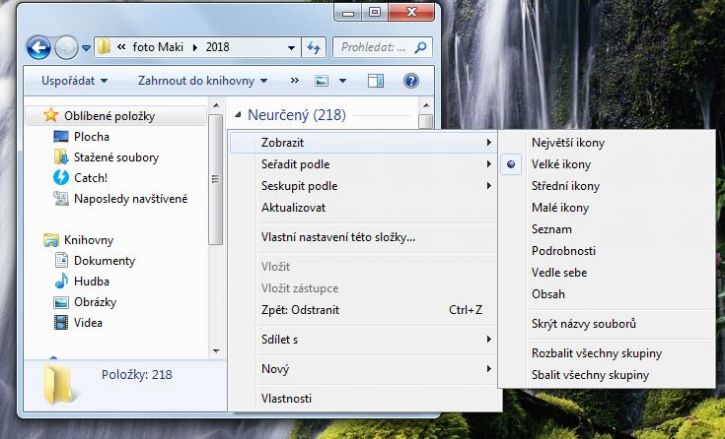Viewport: 725px width, 439px height.
Task: Open Videa library
Action: tap(88, 322)
